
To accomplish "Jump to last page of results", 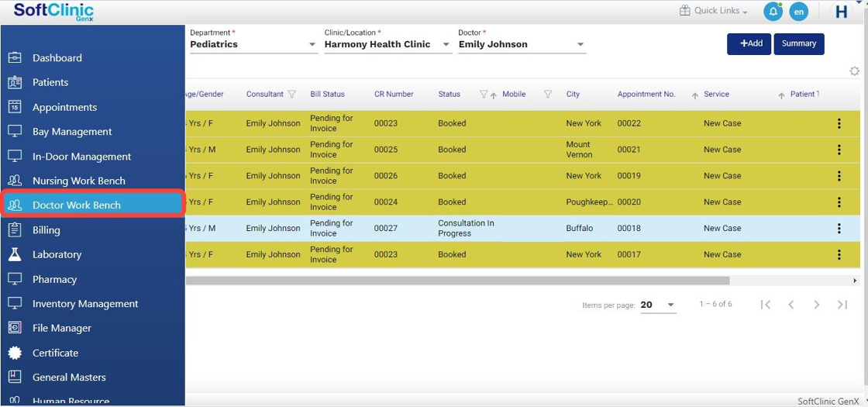I will coord(842,305).
